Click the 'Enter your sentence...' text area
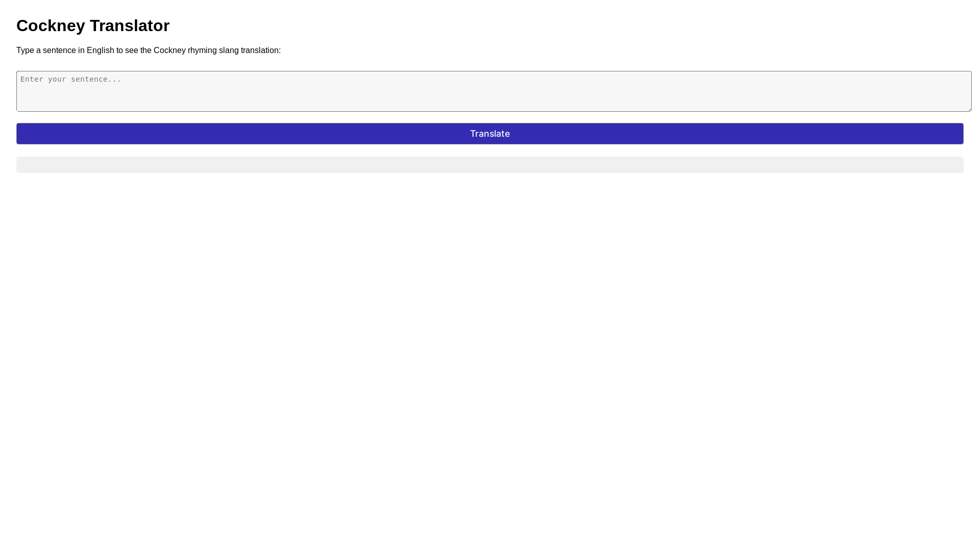The image size is (980, 551). coord(494,91)
